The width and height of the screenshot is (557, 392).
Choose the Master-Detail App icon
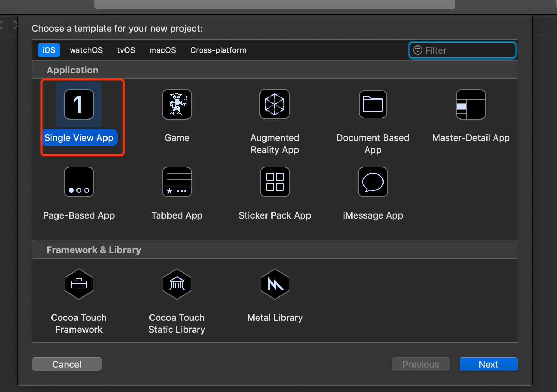(x=471, y=104)
